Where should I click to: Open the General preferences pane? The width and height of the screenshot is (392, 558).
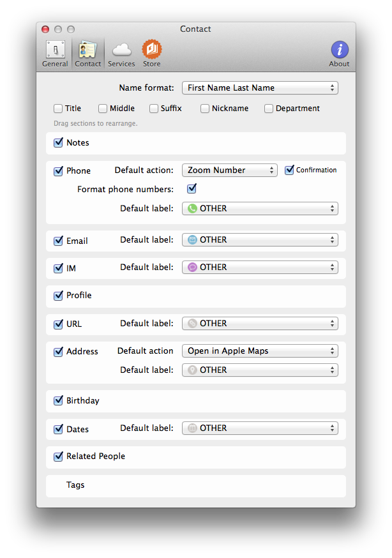(x=55, y=54)
